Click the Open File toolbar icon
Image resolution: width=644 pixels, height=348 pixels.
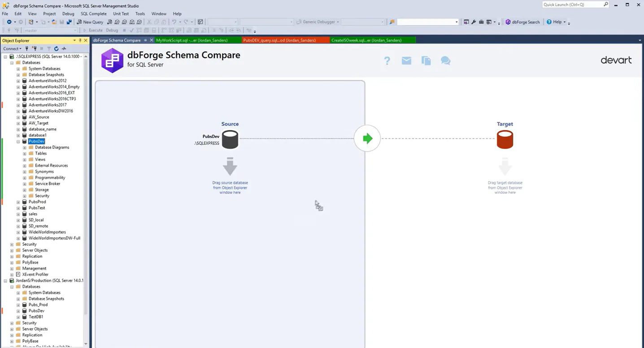click(54, 22)
